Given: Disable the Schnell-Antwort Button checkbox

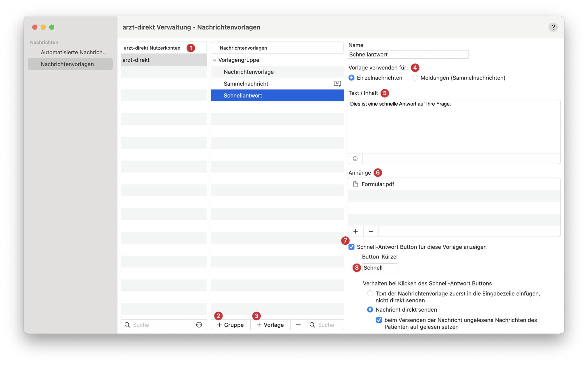Looking at the screenshot, I should click(x=351, y=247).
